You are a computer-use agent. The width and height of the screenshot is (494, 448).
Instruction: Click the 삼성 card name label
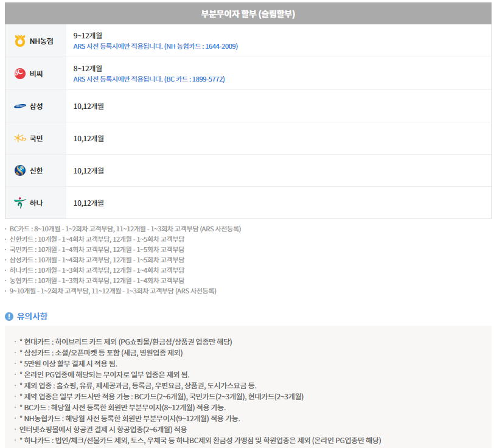(37, 107)
